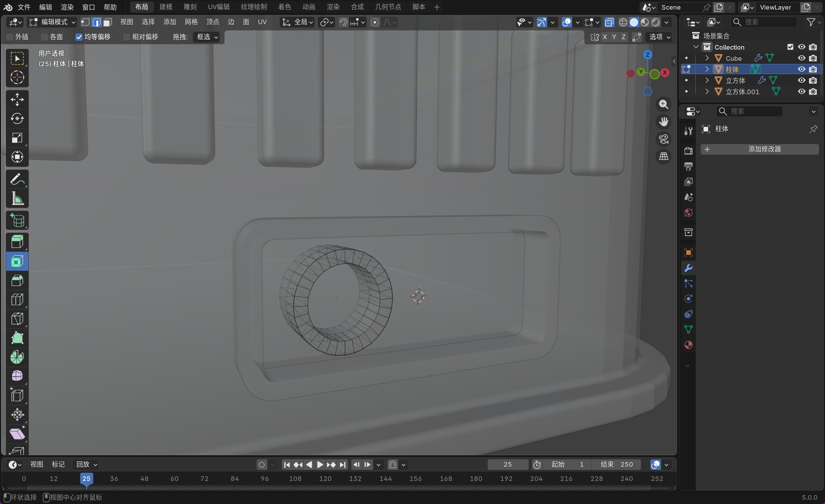Open the 网格 menu
The image size is (825, 504).
(191, 22)
